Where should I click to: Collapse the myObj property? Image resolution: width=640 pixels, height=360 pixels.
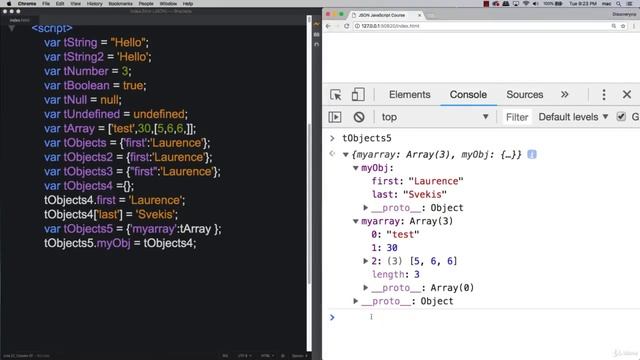[356, 168]
